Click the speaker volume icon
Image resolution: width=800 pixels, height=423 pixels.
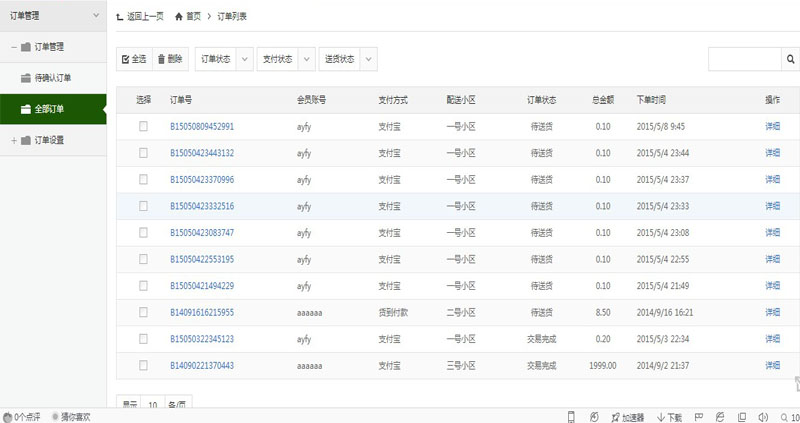coord(762,416)
